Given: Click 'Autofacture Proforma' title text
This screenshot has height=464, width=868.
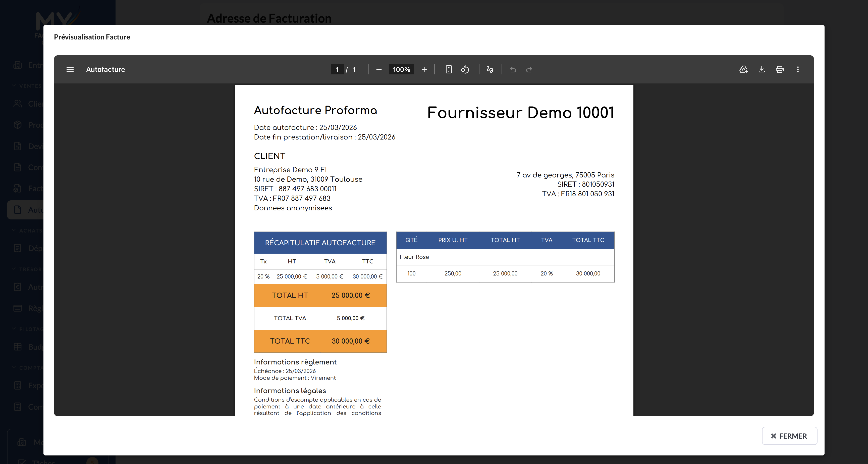Looking at the screenshot, I should (315, 110).
